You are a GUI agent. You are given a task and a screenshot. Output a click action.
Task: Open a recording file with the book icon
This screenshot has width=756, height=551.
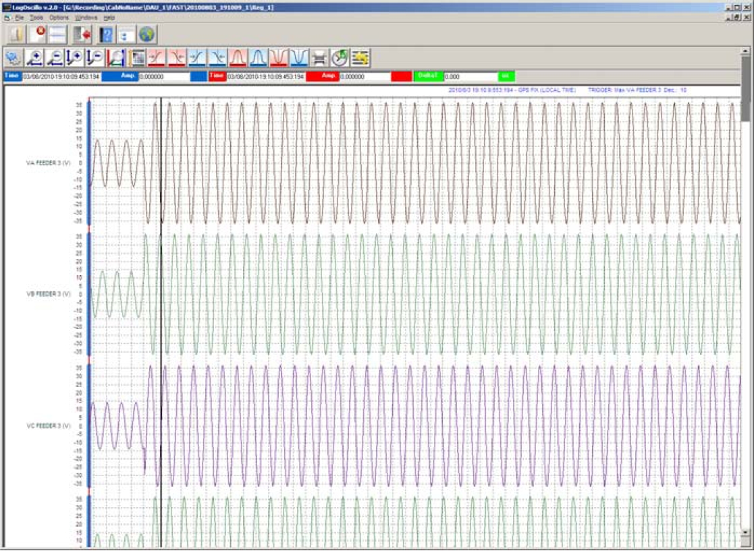[x=16, y=34]
